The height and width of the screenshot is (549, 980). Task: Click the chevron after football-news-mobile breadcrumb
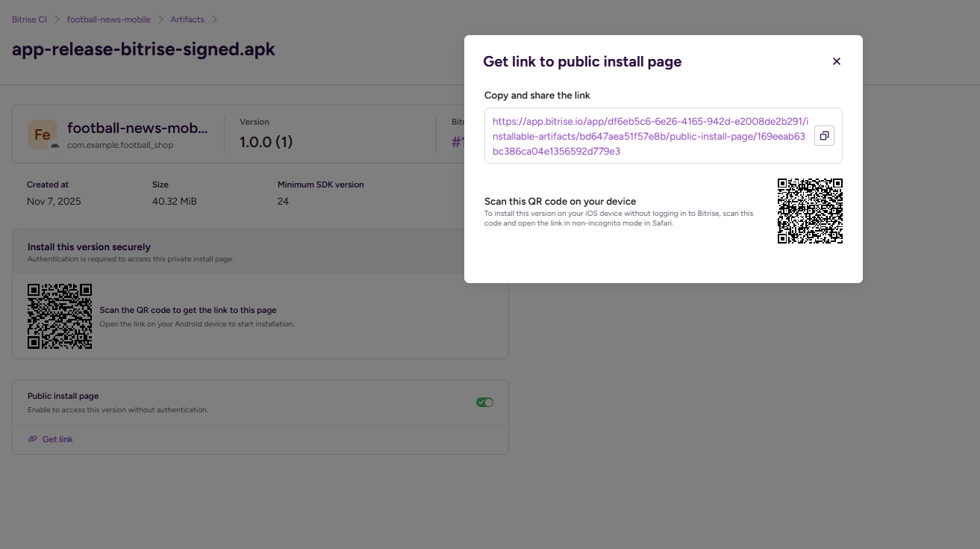pyautogui.click(x=160, y=19)
